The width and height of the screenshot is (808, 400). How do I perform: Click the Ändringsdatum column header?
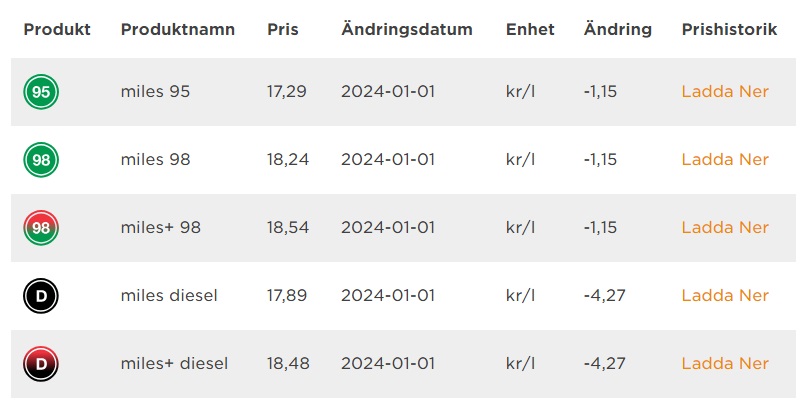[406, 30]
